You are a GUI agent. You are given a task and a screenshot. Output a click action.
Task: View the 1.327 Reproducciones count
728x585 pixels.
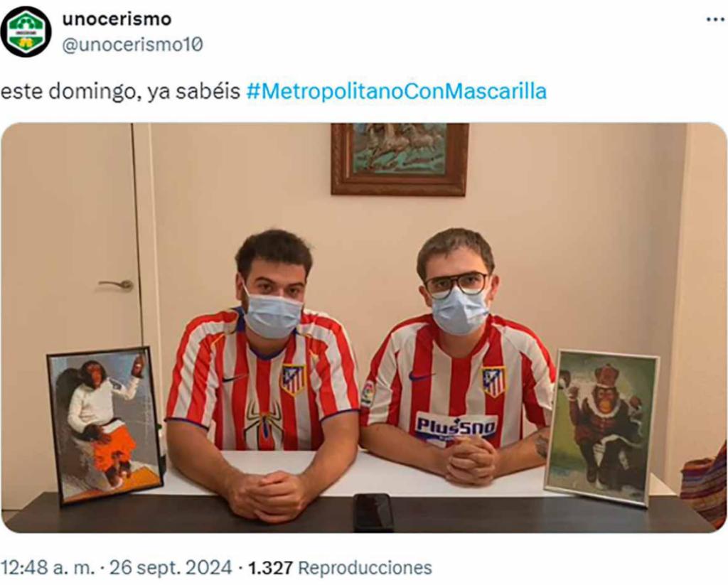click(341, 567)
